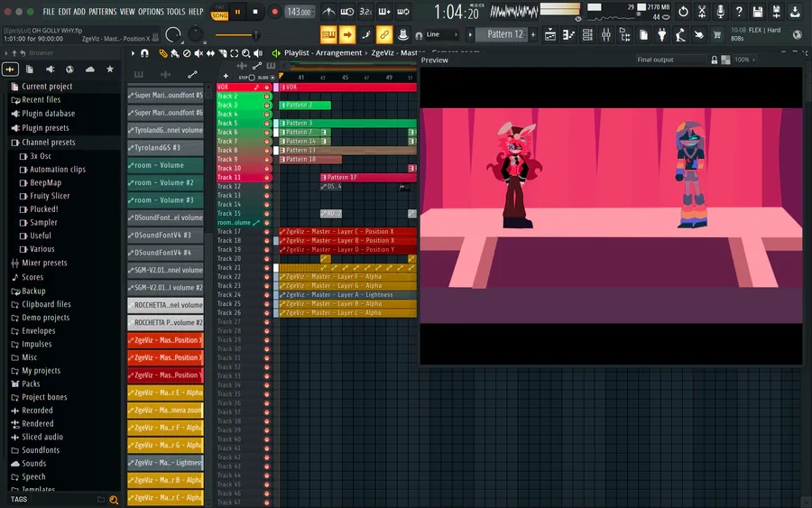
Task: Click the Metronome icon
Action: tap(328, 12)
